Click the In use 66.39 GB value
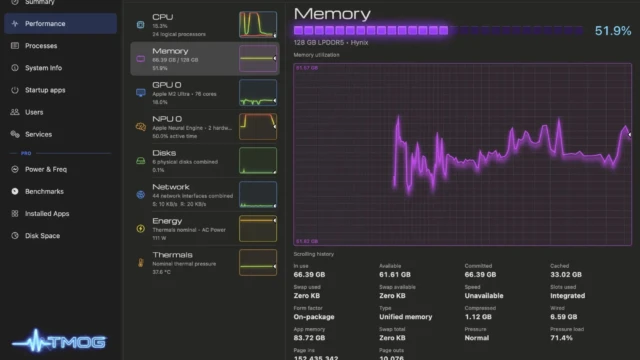 click(309, 275)
